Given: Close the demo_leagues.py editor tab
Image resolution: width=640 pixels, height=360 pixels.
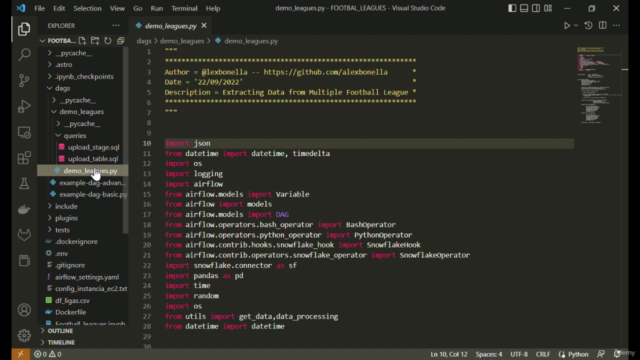Looking at the screenshot, I should coord(204,25).
